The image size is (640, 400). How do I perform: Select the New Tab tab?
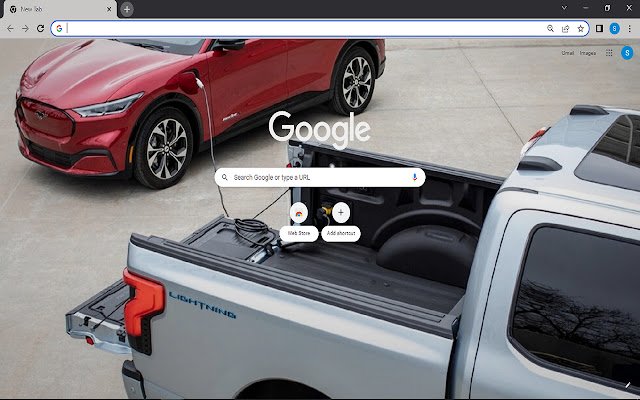(x=60, y=9)
